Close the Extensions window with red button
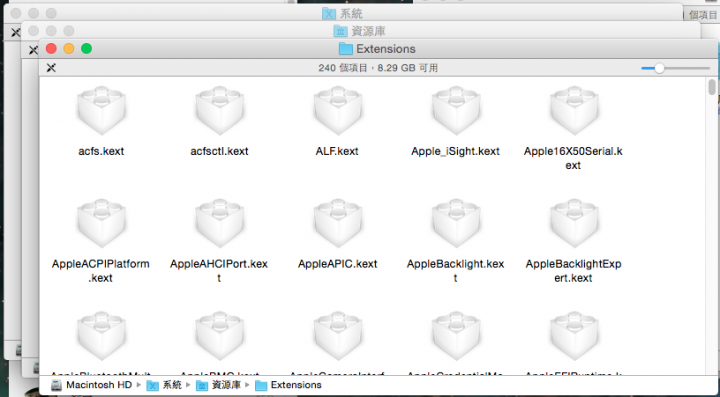This screenshot has width=720, height=397. click(x=51, y=49)
